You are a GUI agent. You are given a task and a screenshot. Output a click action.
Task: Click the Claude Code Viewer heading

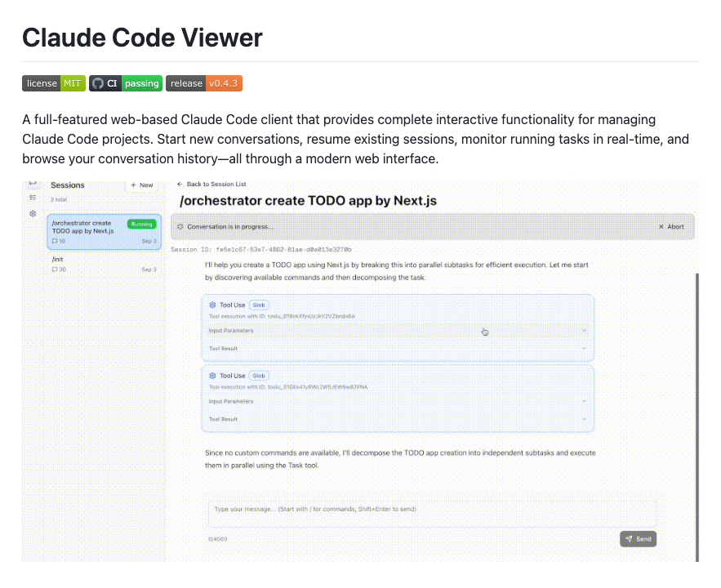point(142,38)
